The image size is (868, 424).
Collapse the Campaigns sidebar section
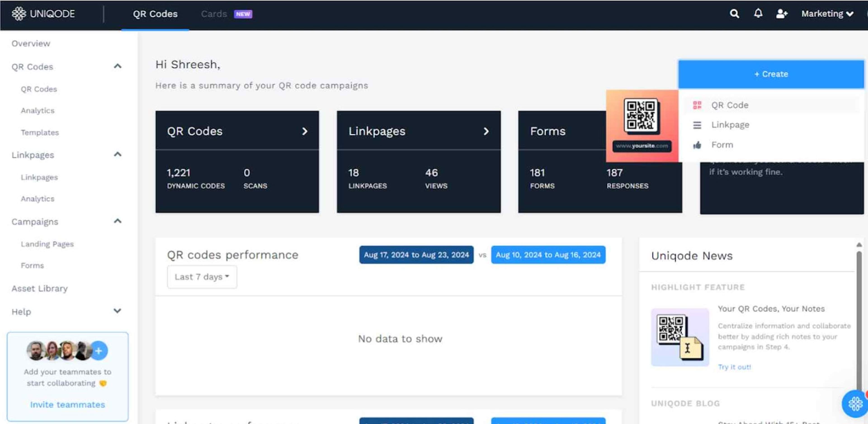[x=117, y=221]
